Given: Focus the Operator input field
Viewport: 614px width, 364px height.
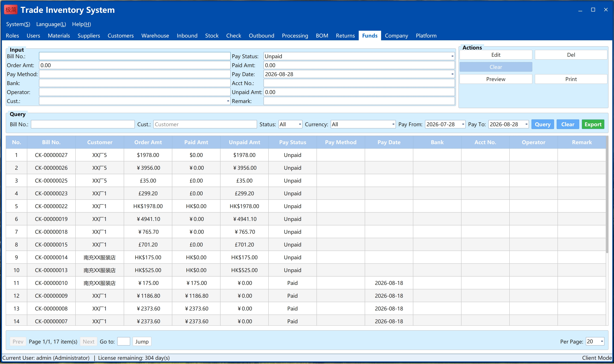Looking at the screenshot, I should point(135,92).
